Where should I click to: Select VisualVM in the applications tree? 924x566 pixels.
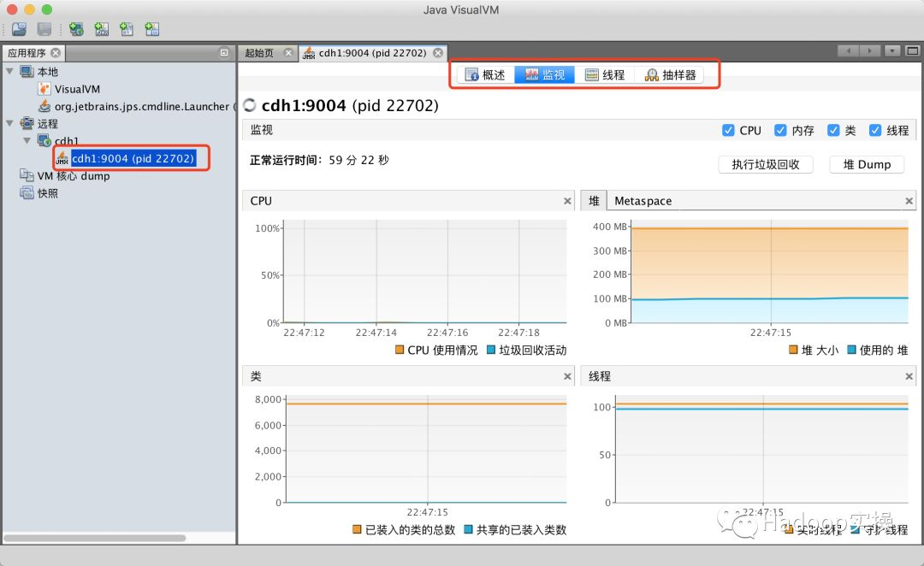(x=77, y=89)
